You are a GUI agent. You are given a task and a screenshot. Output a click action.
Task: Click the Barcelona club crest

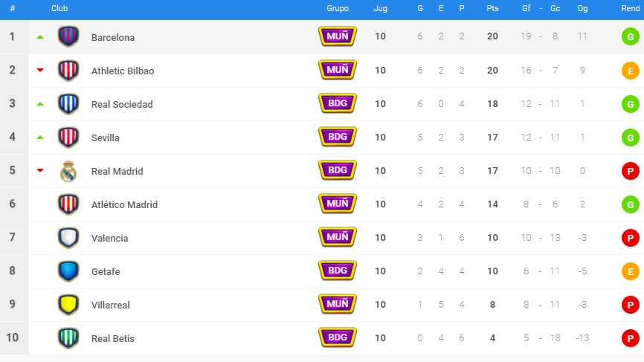tap(68, 36)
